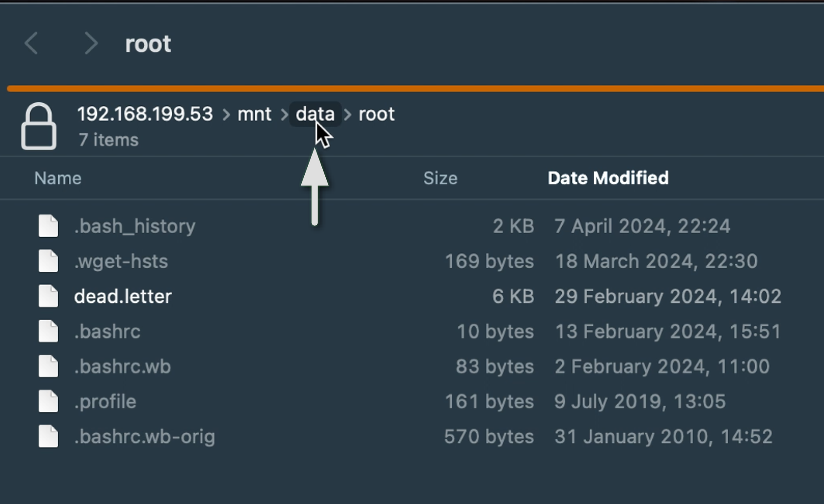The image size is (824, 504).
Task: Select the dead.letter file name
Action: click(123, 296)
